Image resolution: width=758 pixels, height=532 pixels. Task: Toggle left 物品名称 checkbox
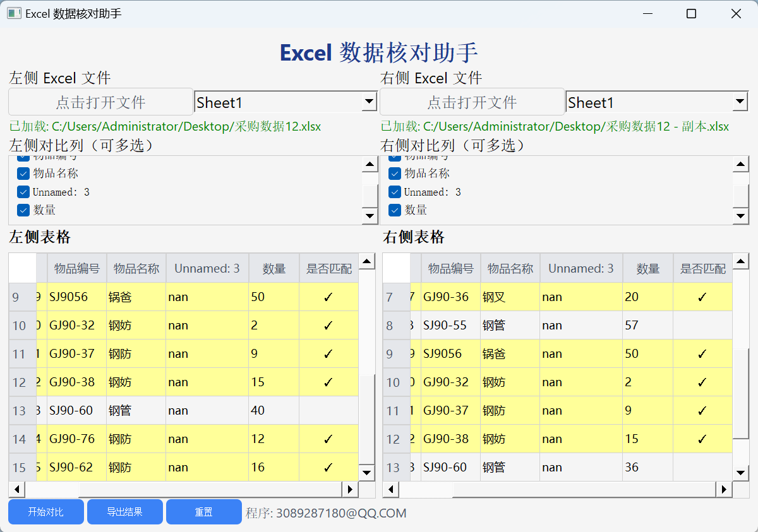[x=23, y=174]
